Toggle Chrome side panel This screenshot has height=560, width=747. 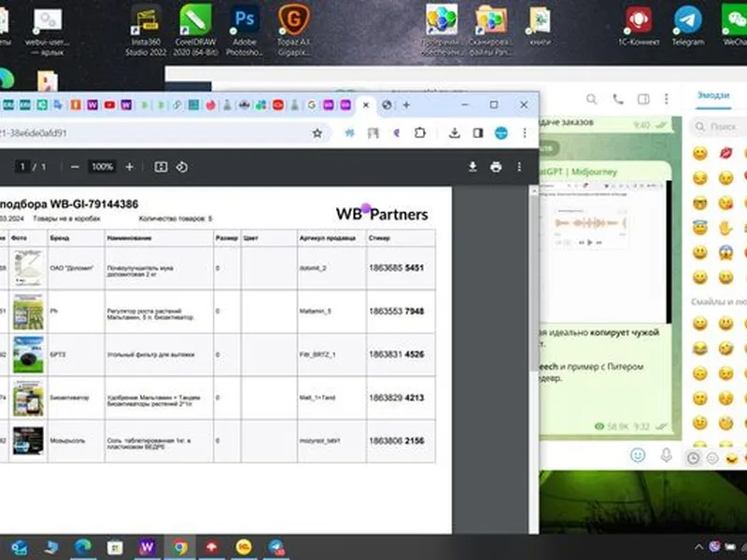[x=477, y=133]
